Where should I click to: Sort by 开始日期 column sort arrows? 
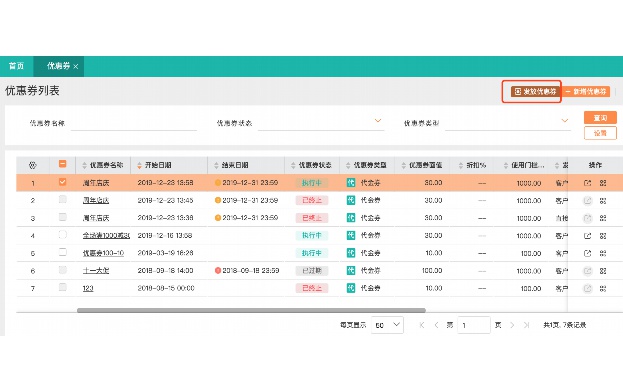139,165
